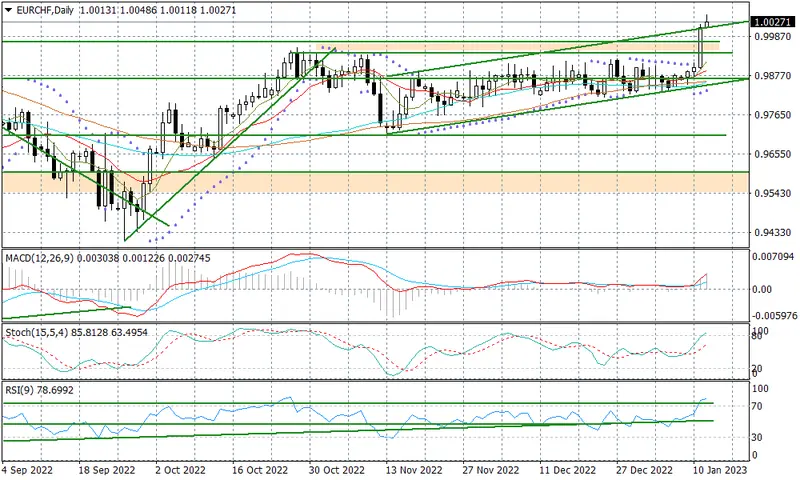Select the Stoch(15,5,4) indicator label
This screenshot has width=800, height=480.
tap(37, 333)
